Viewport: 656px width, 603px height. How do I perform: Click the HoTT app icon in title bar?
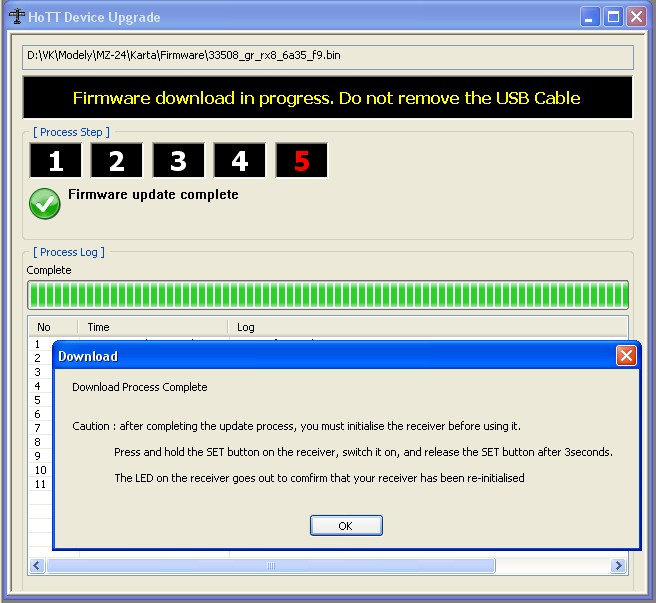click(x=16, y=17)
